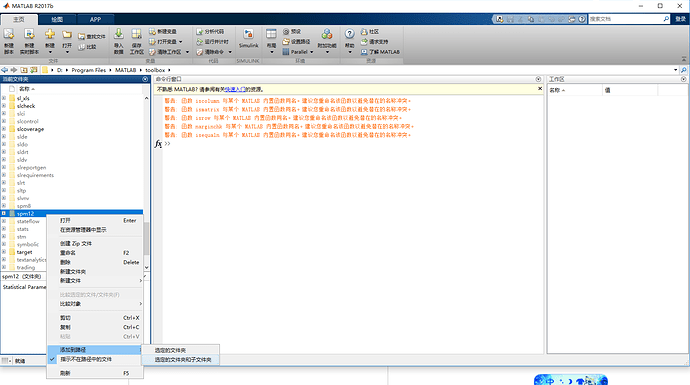Choose Copy (复制) in the context menu
Screen dimensions: 690x385
click(x=95, y=327)
